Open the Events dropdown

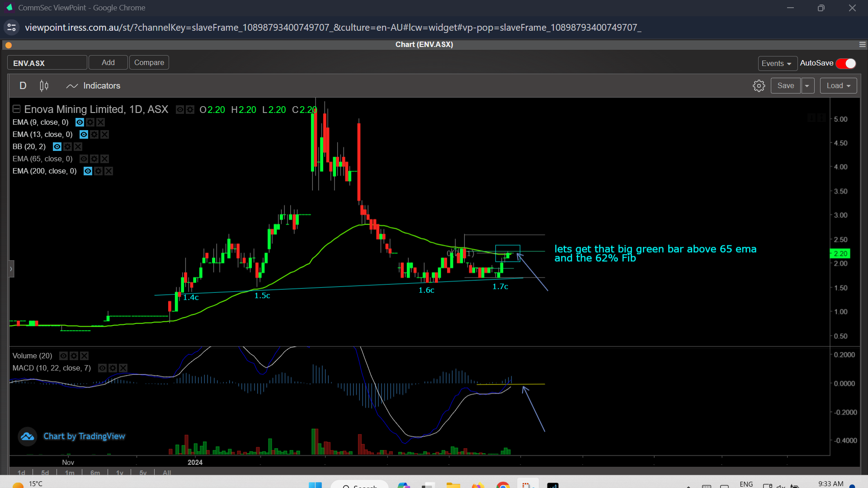777,63
